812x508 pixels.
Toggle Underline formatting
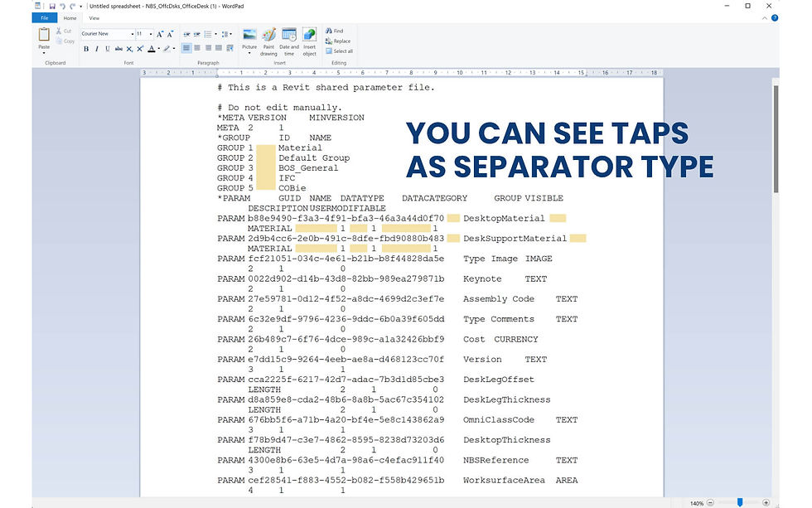(108, 49)
